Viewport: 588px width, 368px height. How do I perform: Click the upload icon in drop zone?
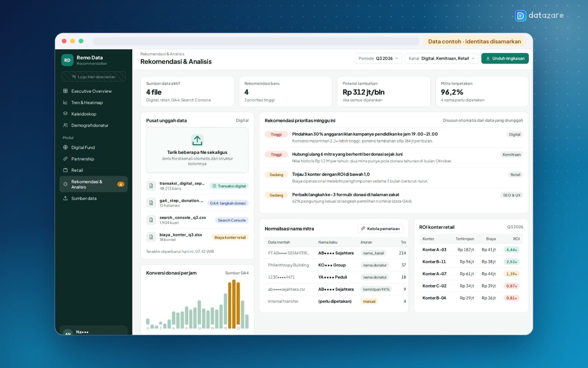tap(197, 140)
